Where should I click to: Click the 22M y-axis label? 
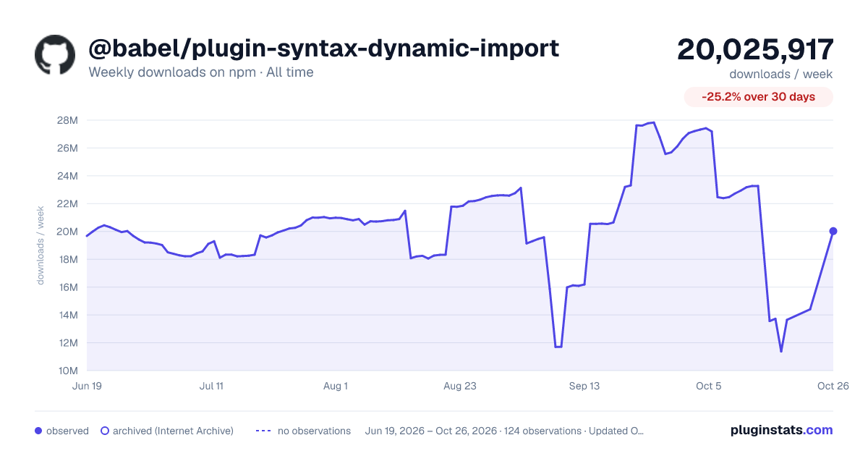tap(67, 203)
